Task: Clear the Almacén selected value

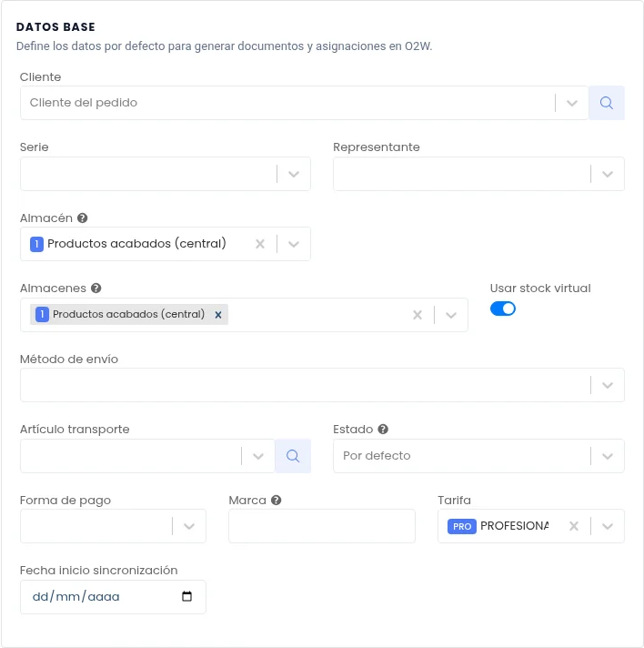Action: tap(260, 244)
